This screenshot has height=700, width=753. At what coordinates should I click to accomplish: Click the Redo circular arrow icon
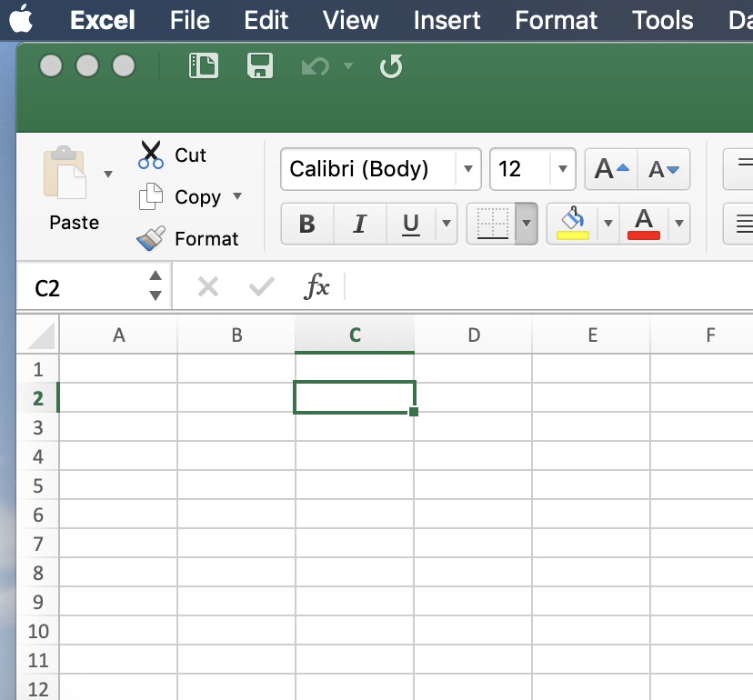coord(391,65)
